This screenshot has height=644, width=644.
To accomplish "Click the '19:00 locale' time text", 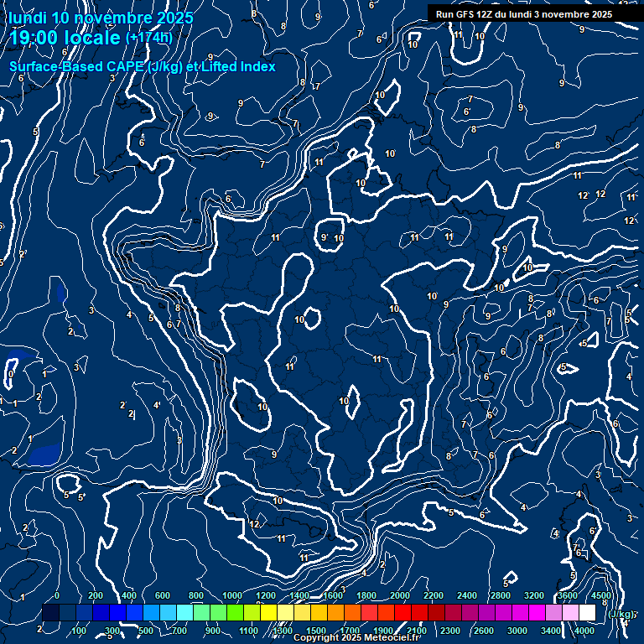I will point(65,38).
